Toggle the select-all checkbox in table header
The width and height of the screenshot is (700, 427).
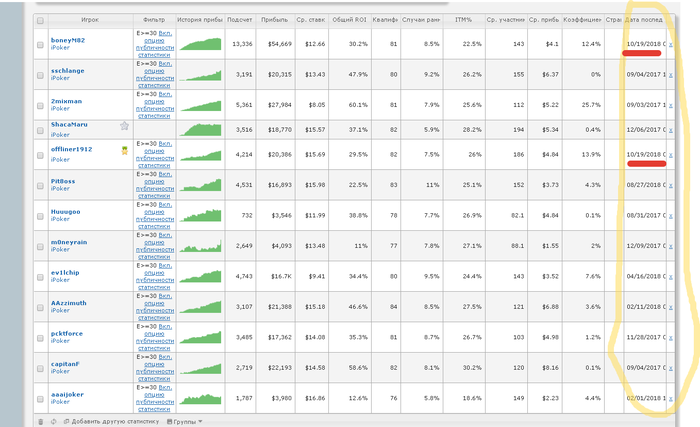(40, 21)
